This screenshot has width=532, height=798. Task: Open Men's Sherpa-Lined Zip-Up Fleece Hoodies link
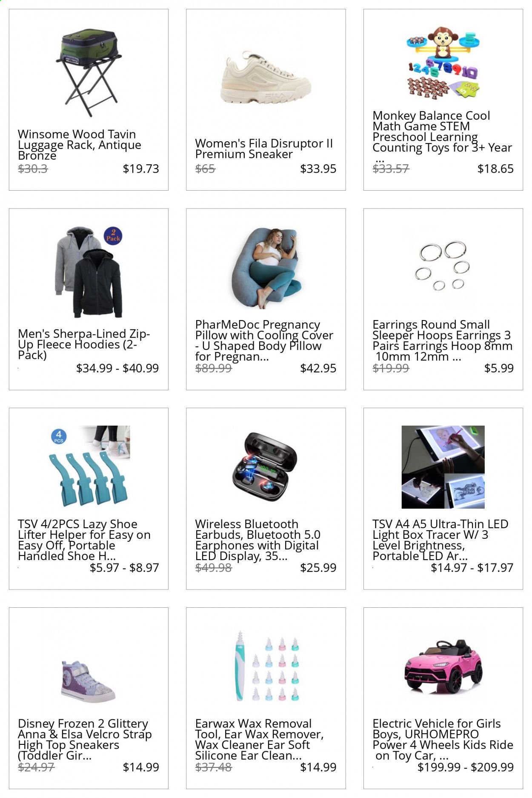tap(84, 344)
